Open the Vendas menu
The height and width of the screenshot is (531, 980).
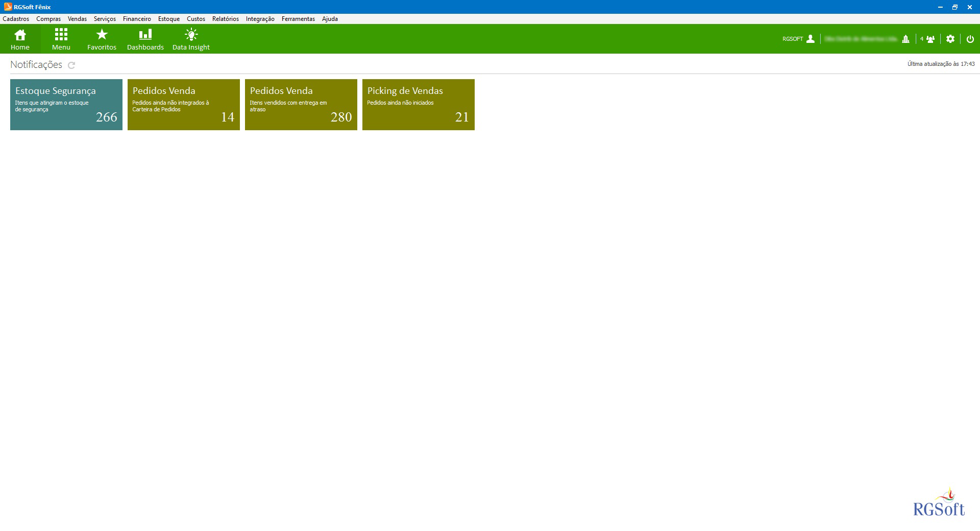coord(77,19)
